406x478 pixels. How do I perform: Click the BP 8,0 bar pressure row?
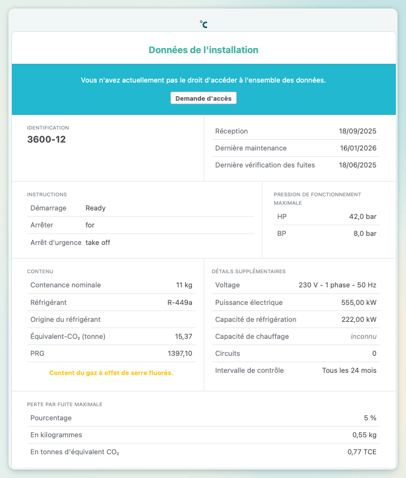pos(327,234)
